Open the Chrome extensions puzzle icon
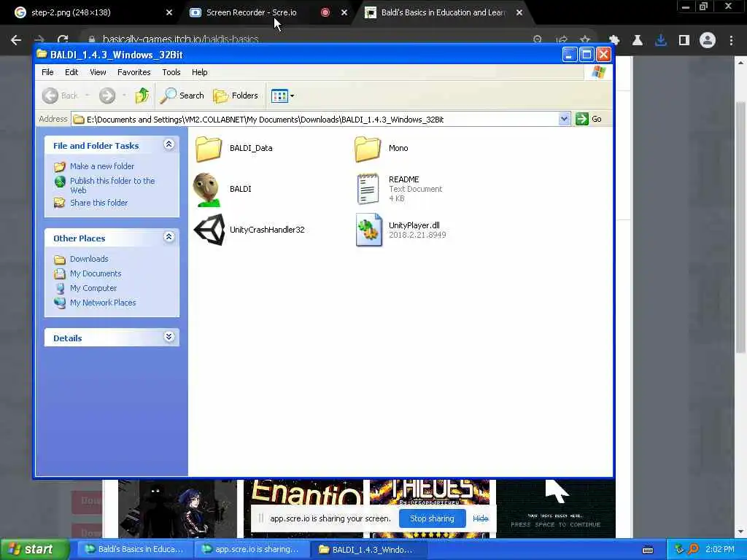Viewport: 747px width, 560px height. (614, 41)
